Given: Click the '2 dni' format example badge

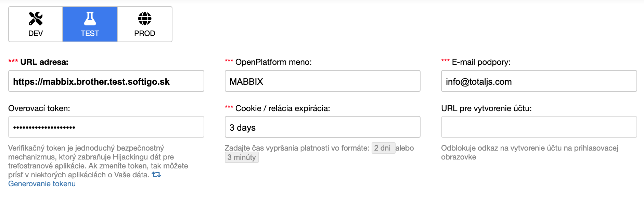Looking at the screenshot, I should [x=383, y=148].
